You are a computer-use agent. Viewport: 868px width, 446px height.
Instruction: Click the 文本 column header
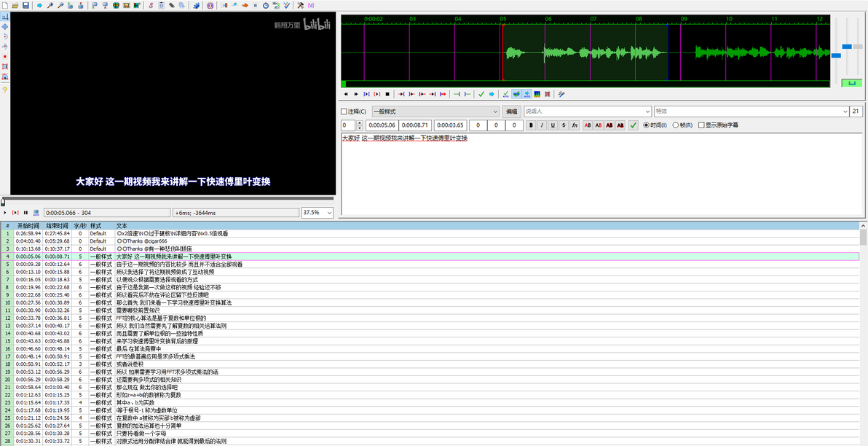[122, 226]
